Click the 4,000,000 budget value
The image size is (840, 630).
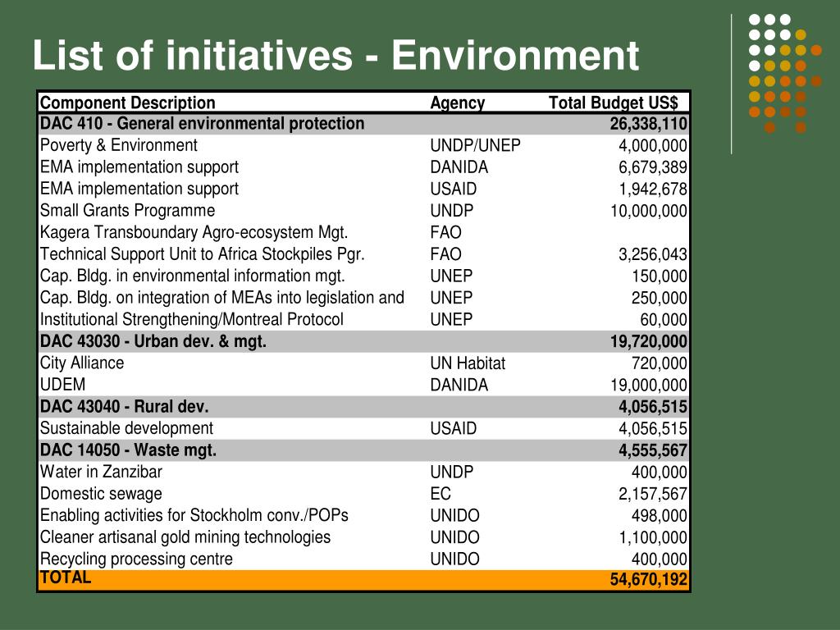pos(652,146)
